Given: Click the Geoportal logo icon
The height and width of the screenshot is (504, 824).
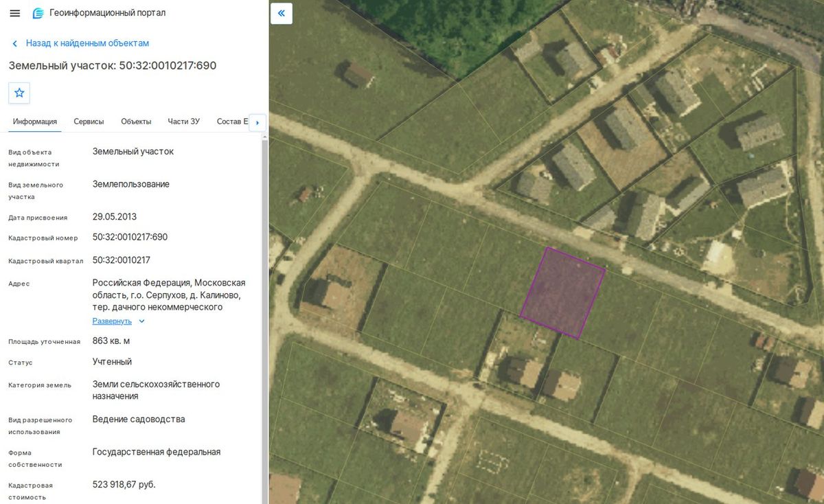Looking at the screenshot, I should [38, 13].
